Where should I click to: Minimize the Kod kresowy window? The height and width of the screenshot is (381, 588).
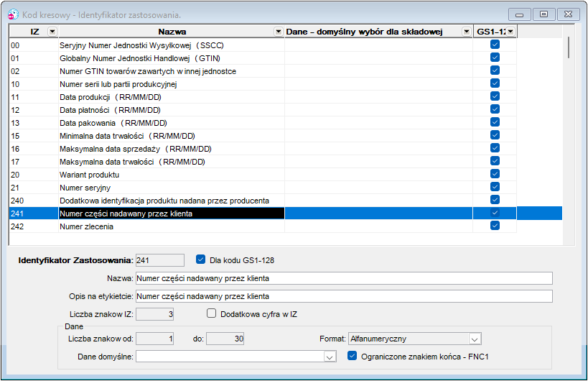(519, 14)
